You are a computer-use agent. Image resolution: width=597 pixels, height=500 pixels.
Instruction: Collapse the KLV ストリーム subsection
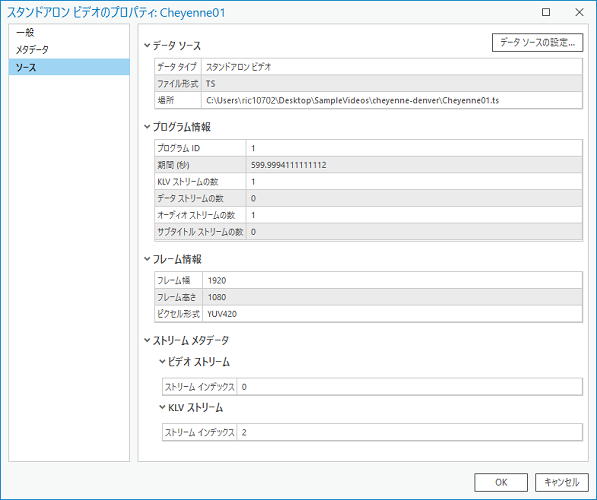point(162,408)
